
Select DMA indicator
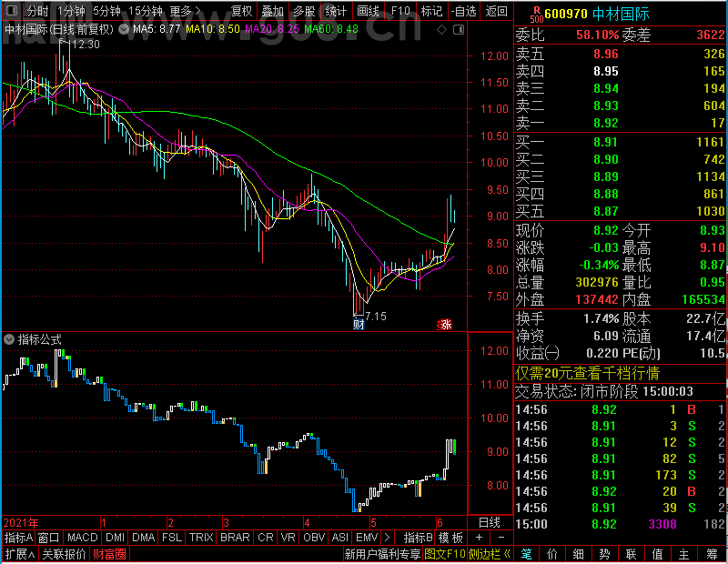[x=143, y=538]
